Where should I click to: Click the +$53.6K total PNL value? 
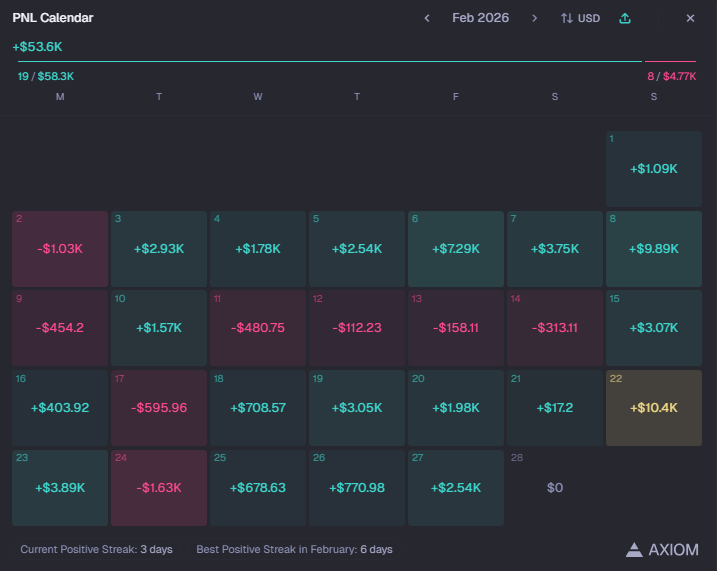(x=37, y=47)
